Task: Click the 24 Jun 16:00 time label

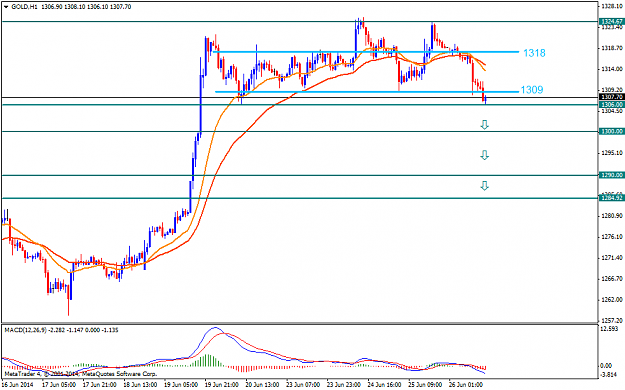Action: [385, 385]
